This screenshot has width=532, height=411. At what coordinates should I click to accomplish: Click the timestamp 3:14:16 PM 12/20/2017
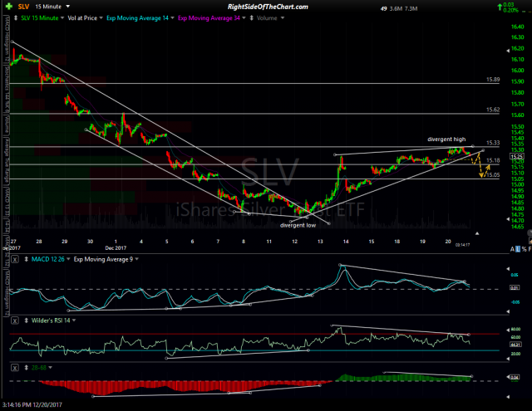(x=32, y=405)
